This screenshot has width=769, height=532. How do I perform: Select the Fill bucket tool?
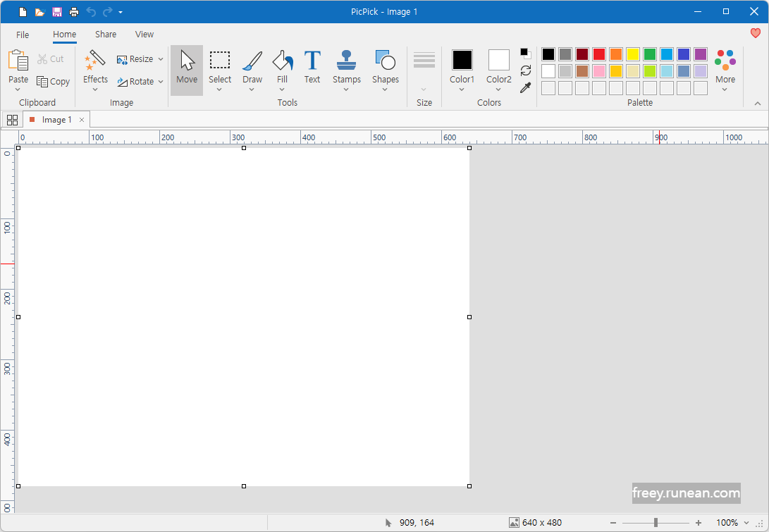coord(282,66)
